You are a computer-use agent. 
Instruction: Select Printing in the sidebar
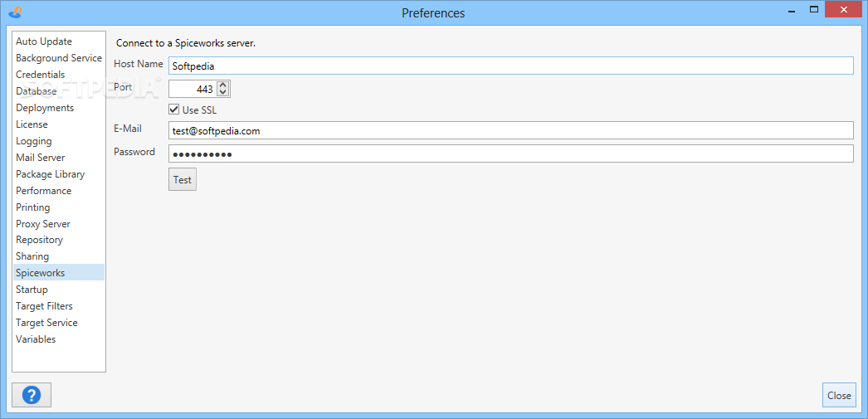tap(59, 207)
